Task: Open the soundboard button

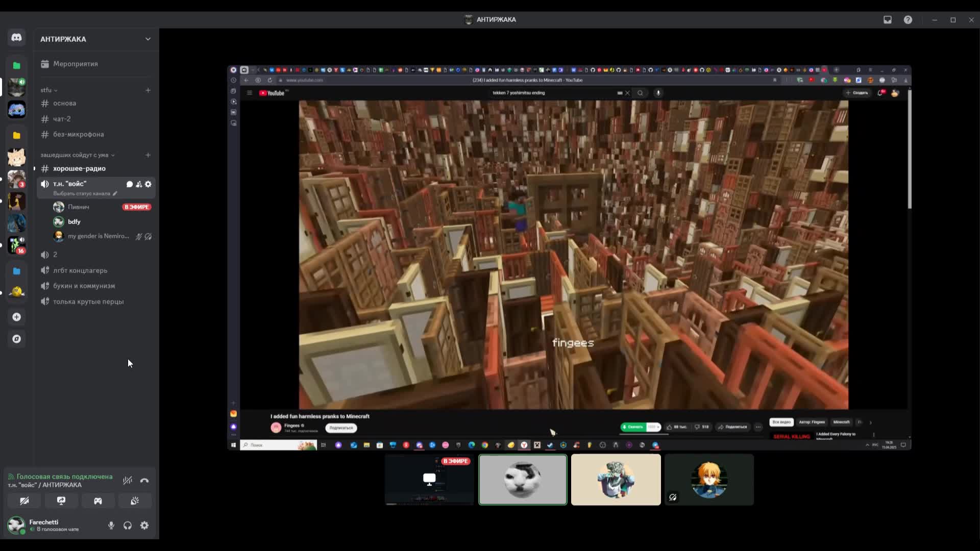Action: (x=135, y=501)
